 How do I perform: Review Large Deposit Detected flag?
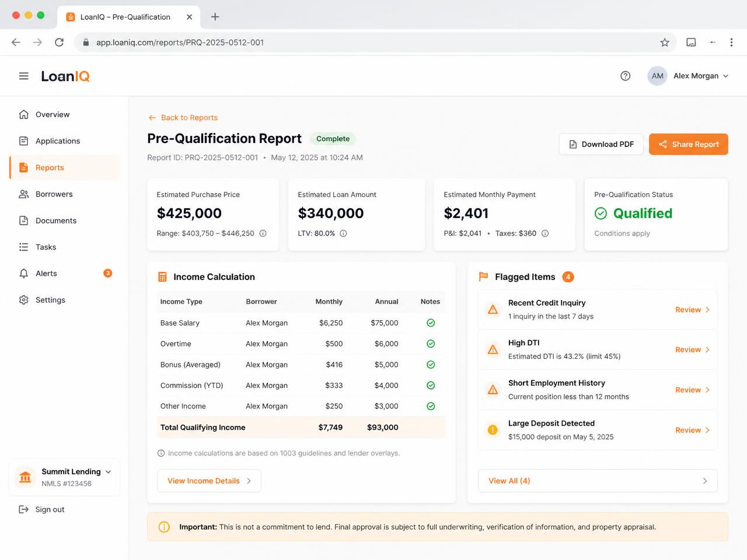coord(692,430)
